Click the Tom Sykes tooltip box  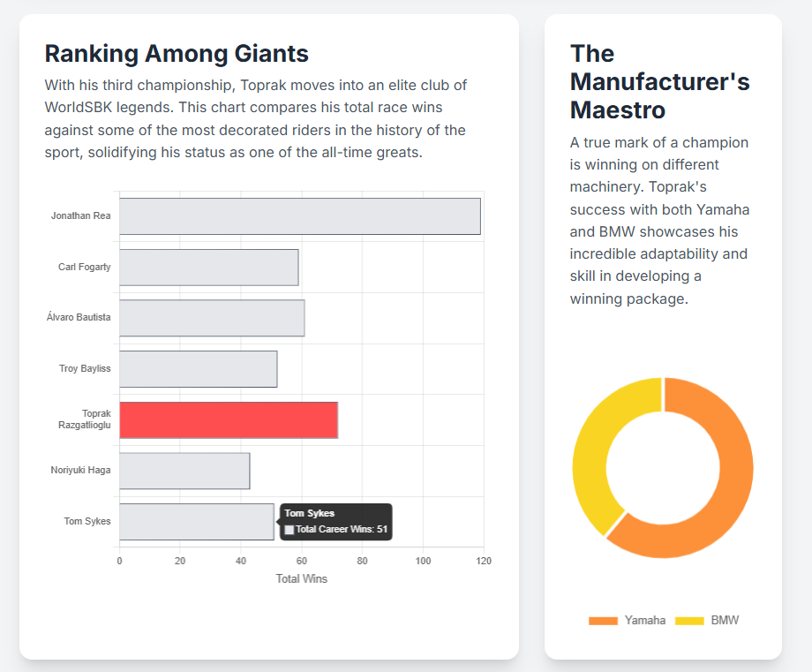click(x=336, y=521)
